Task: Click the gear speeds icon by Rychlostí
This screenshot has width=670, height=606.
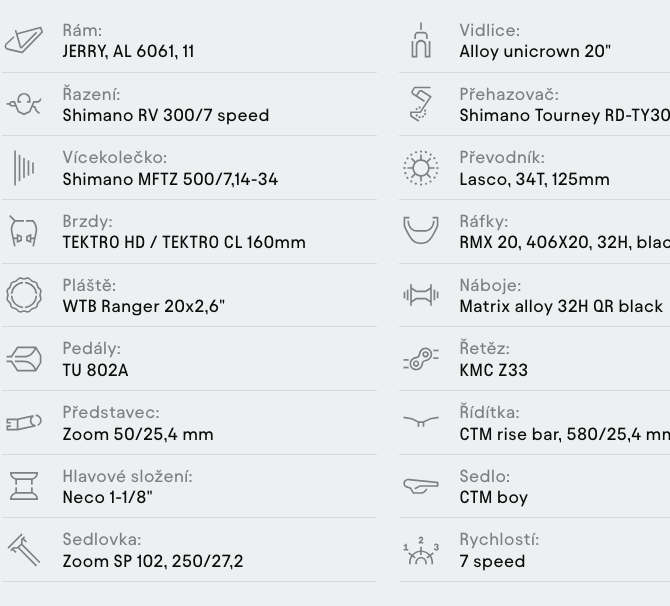Action: point(421,550)
